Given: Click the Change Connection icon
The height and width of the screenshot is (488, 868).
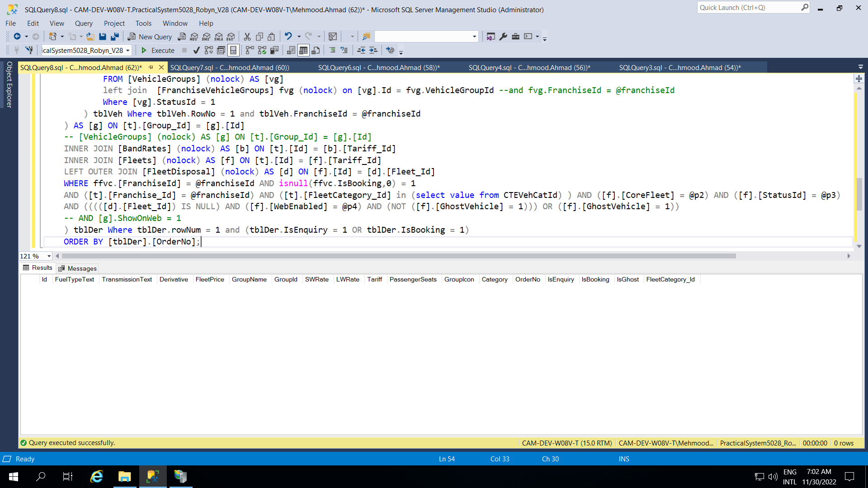Looking at the screenshot, I should (29, 50).
